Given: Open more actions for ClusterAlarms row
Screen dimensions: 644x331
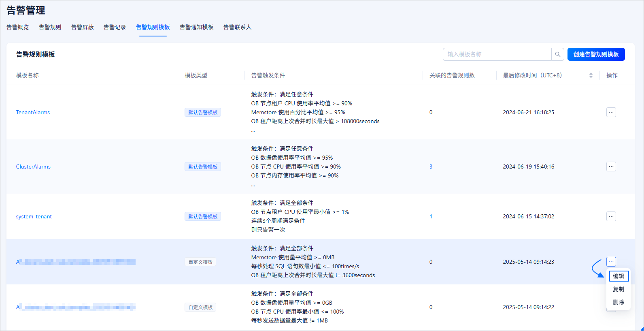Looking at the screenshot, I should (611, 167).
